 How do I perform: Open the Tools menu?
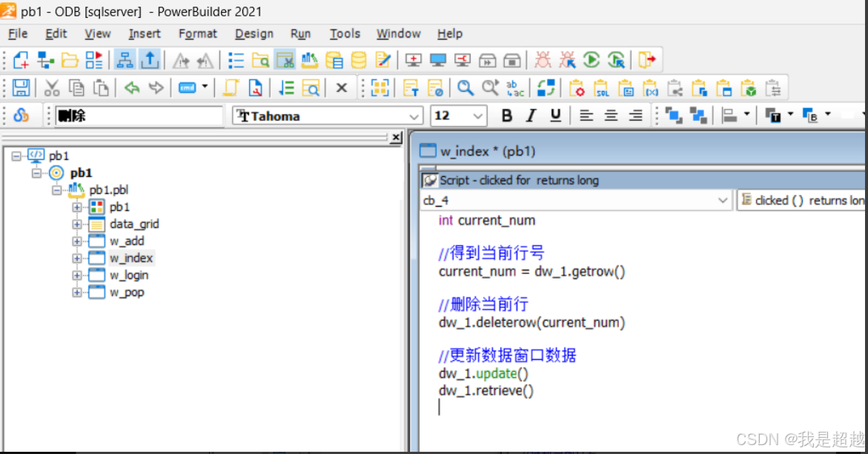coord(345,33)
